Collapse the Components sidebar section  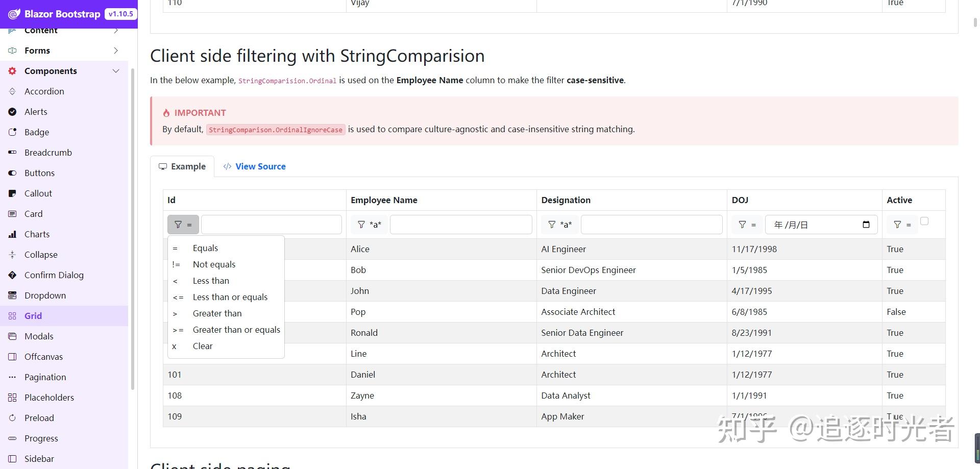coord(116,71)
